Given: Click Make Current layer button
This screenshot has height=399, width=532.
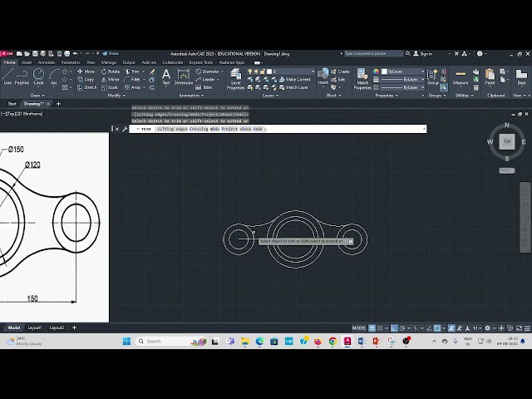Looking at the screenshot, I should click(295, 80).
